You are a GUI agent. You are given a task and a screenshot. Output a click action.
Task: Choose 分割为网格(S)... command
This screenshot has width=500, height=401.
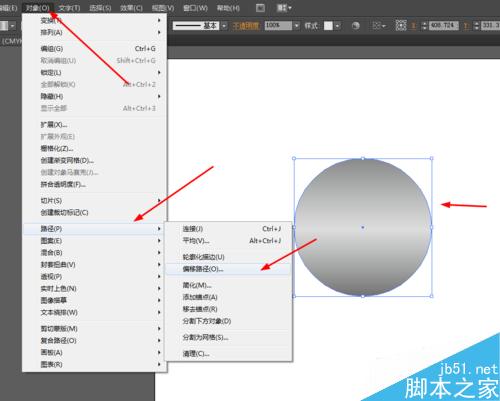pyautogui.click(x=229, y=337)
